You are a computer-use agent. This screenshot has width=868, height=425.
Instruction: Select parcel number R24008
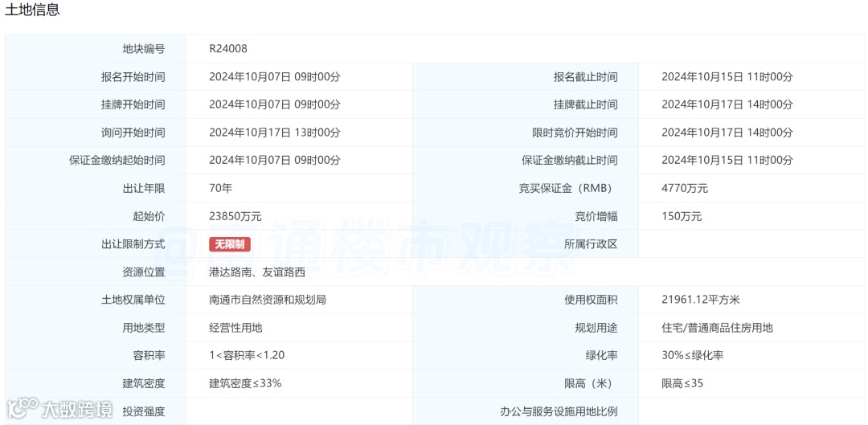tap(228, 49)
